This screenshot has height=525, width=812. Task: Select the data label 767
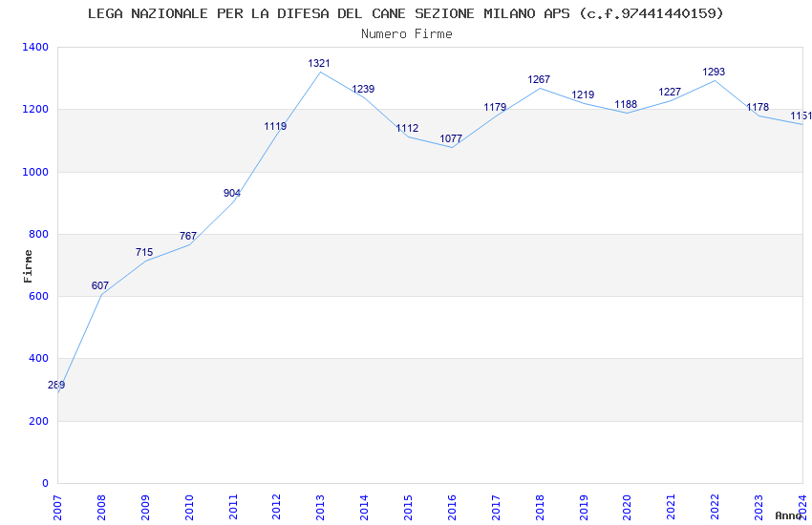pyautogui.click(x=188, y=236)
